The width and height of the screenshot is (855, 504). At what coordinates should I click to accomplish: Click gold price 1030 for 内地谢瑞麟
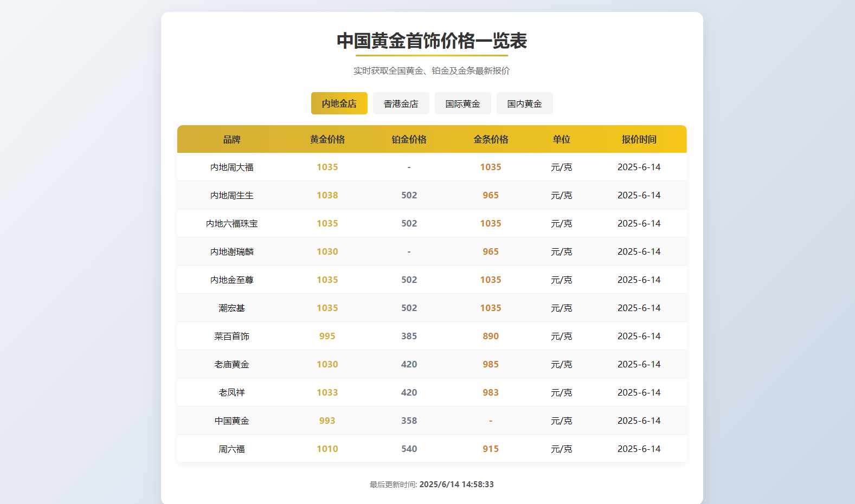(327, 251)
